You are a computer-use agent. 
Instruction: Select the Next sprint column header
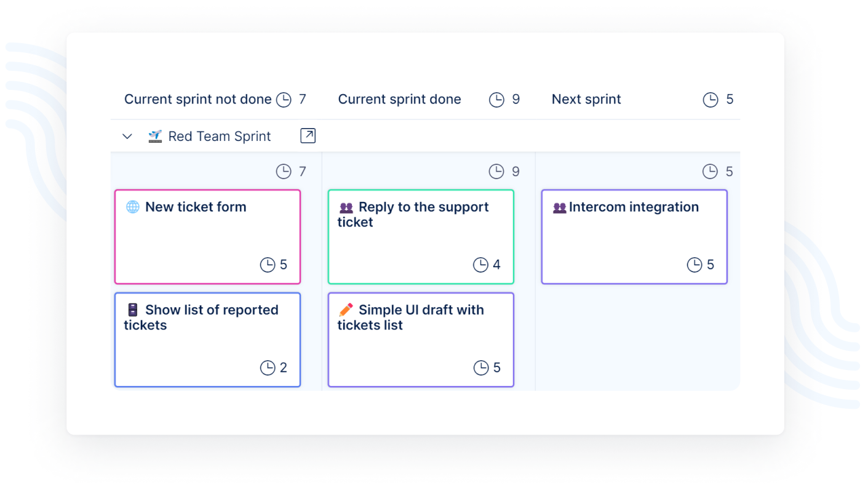tap(586, 100)
